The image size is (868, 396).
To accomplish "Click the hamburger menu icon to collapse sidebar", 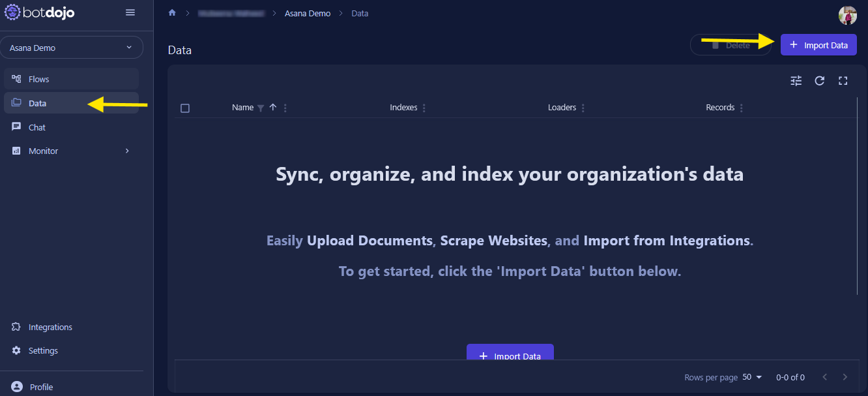I will tap(130, 13).
